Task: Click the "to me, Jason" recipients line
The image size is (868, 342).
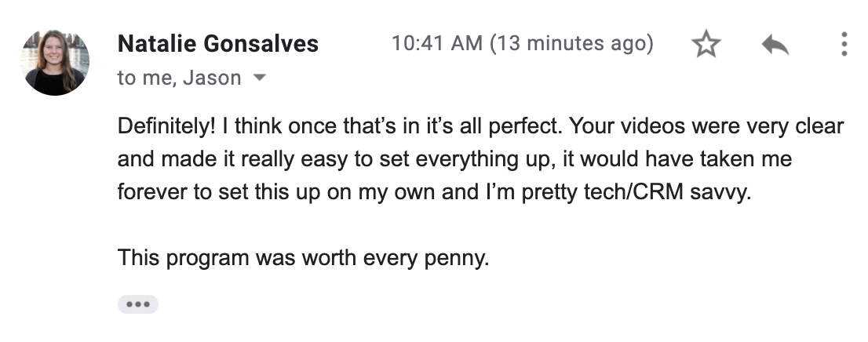Action: coord(180,78)
